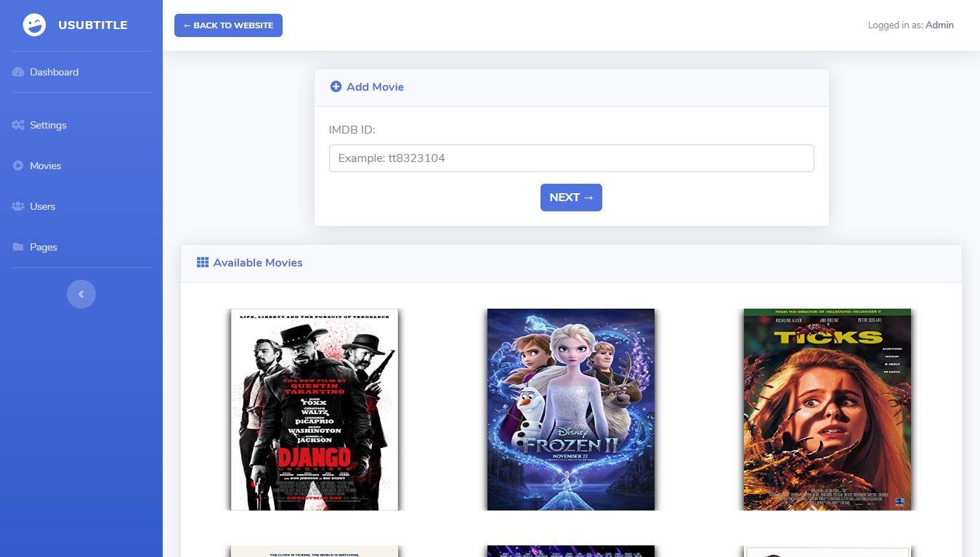Screen dimensions: 980x557
Task: Select the Django Unchained movie poster
Action: click(x=315, y=410)
